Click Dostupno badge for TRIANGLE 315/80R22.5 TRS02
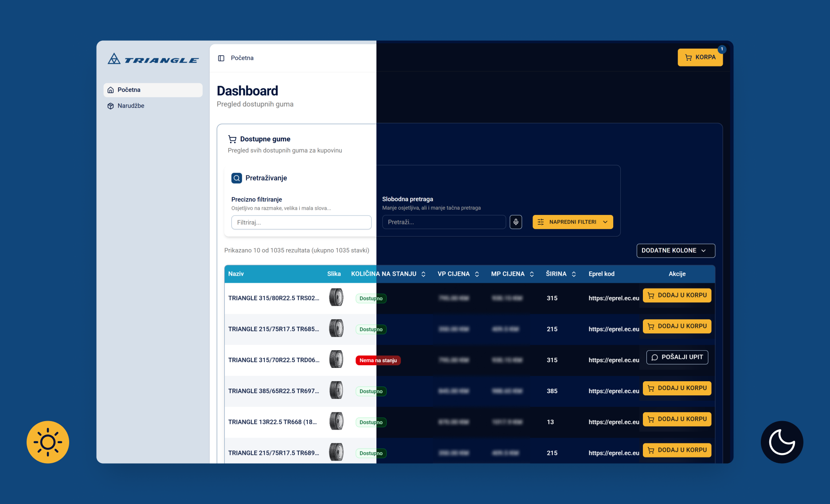 (371, 298)
